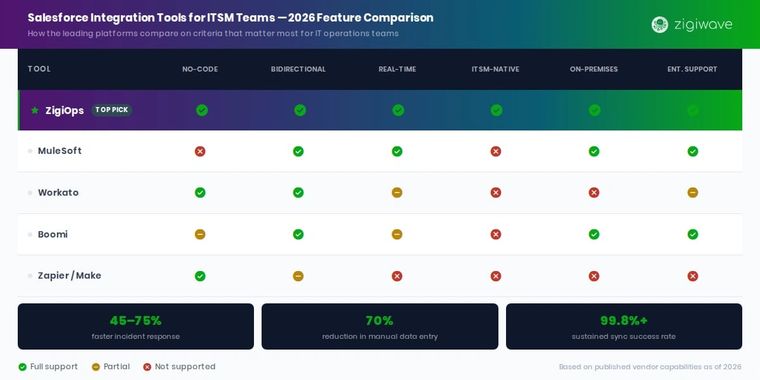Click ZigiOps Real-Time green check icon
Screen dimensions: 760x380
[x=398, y=111]
